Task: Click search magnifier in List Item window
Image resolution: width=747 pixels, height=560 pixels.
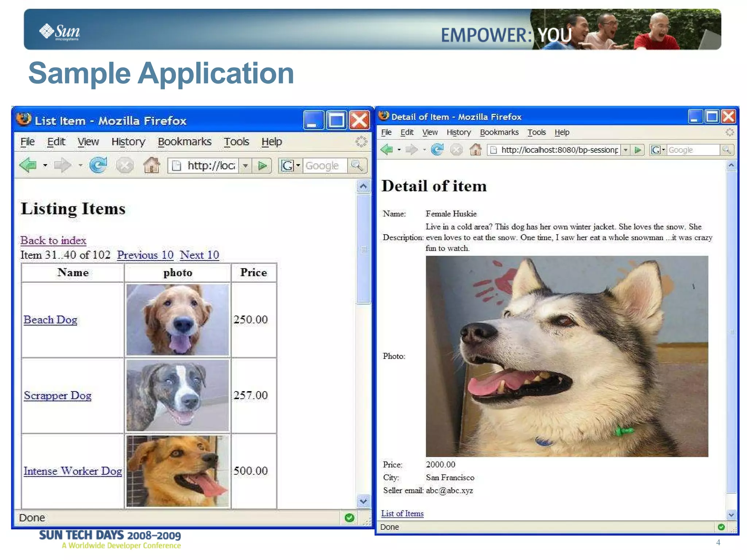Action: pos(357,166)
